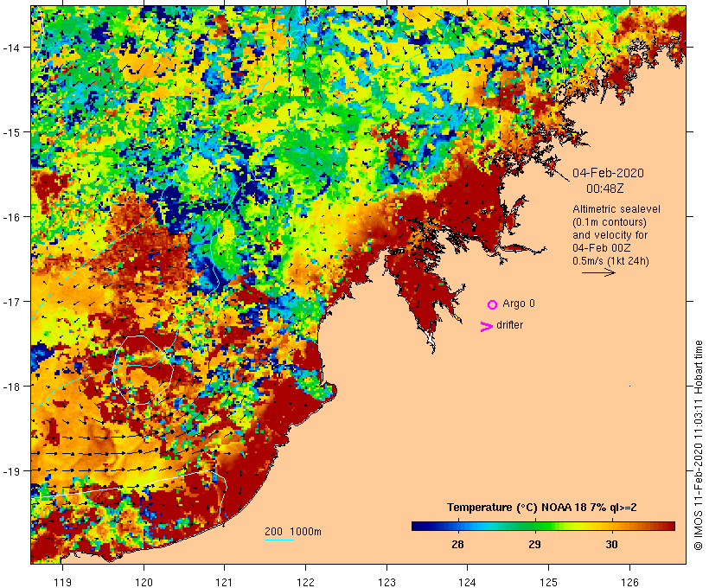
Task: Click the '04-Feb 00Z' text line
Action: click(x=602, y=248)
